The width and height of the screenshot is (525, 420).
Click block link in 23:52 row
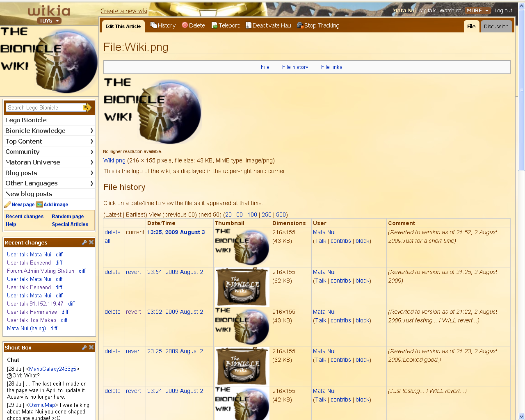coord(363,321)
